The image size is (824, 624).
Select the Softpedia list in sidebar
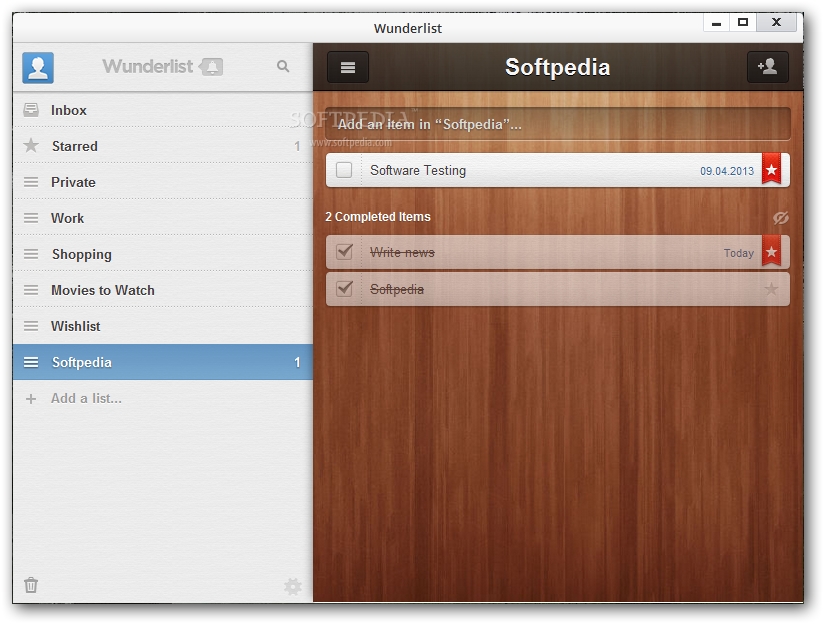click(163, 362)
